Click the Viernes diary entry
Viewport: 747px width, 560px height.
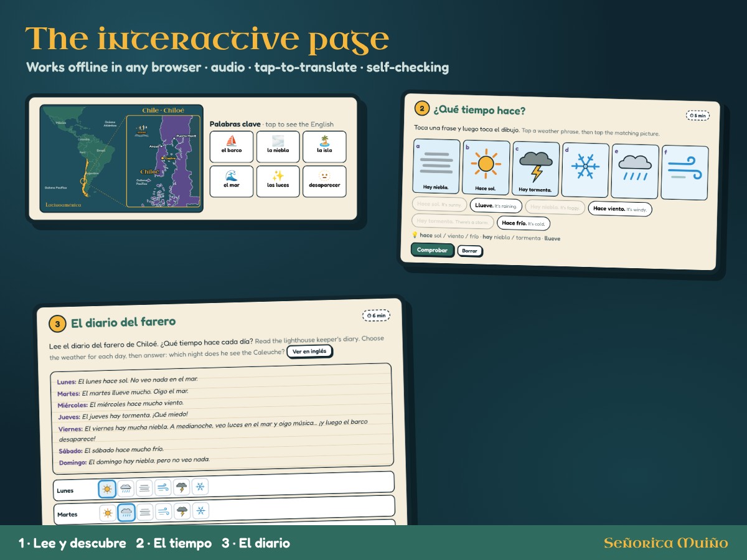(x=212, y=429)
